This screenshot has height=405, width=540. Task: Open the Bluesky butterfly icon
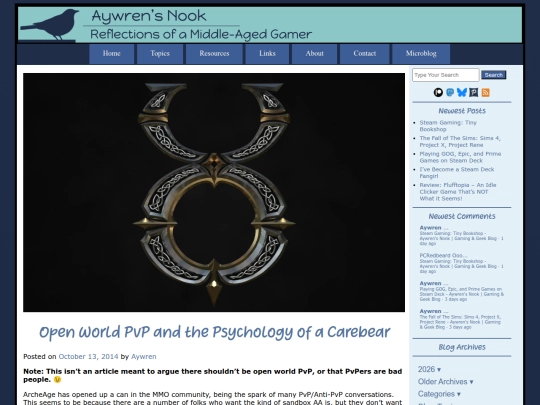pyautogui.click(x=461, y=92)
